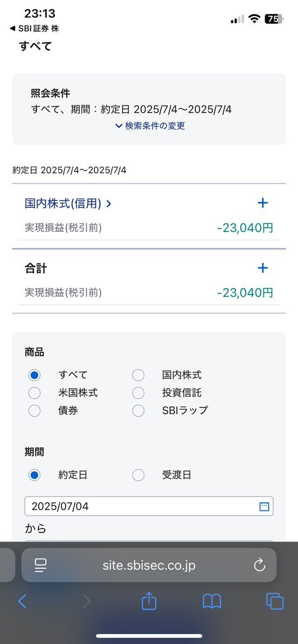Image resolution: width=298 pixels, height=644 pixels.
Task: Open the 国内株式(信用) link
Action: tap(68, 204)
